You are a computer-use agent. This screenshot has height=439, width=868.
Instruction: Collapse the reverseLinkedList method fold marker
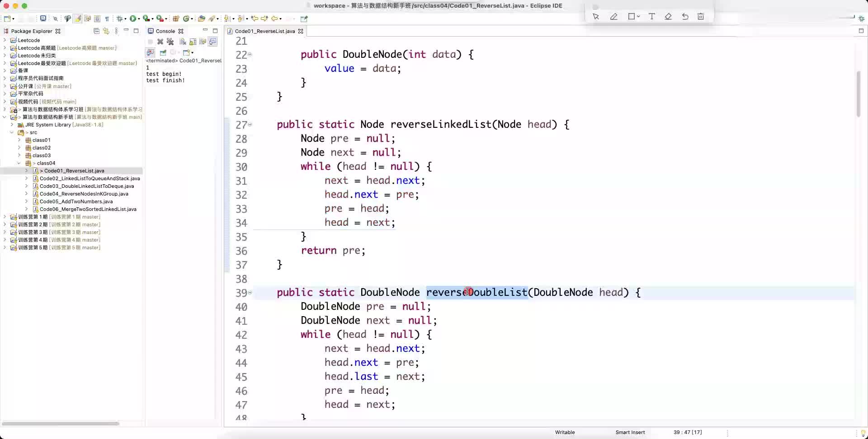pos(250,125)
